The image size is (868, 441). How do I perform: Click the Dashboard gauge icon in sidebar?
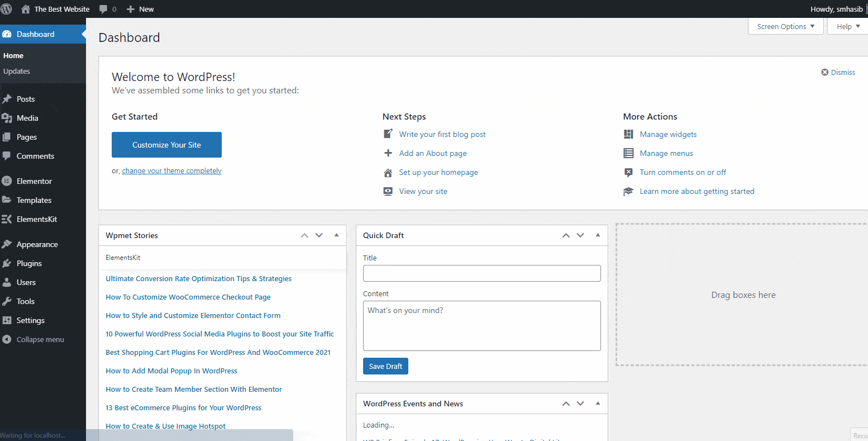[7, 34]
